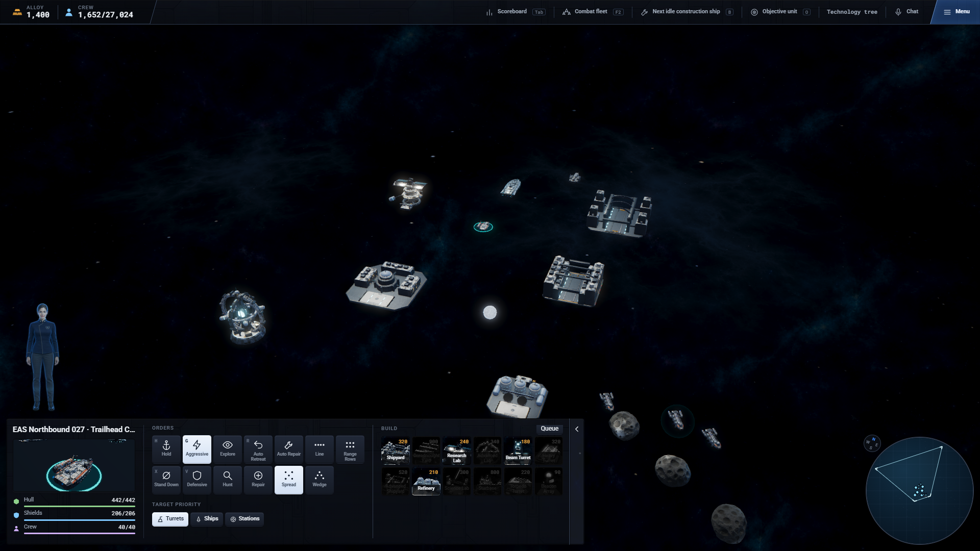Click the greyed-out Dreadnought Yard build item
This screenshot has width=980, height=551.
tap(426, 450)
